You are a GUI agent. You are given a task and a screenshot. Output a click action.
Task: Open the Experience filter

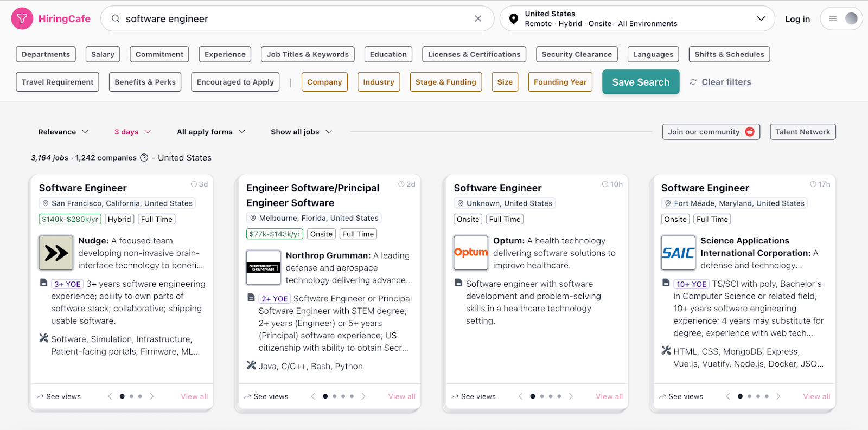[x=225, y=54]
